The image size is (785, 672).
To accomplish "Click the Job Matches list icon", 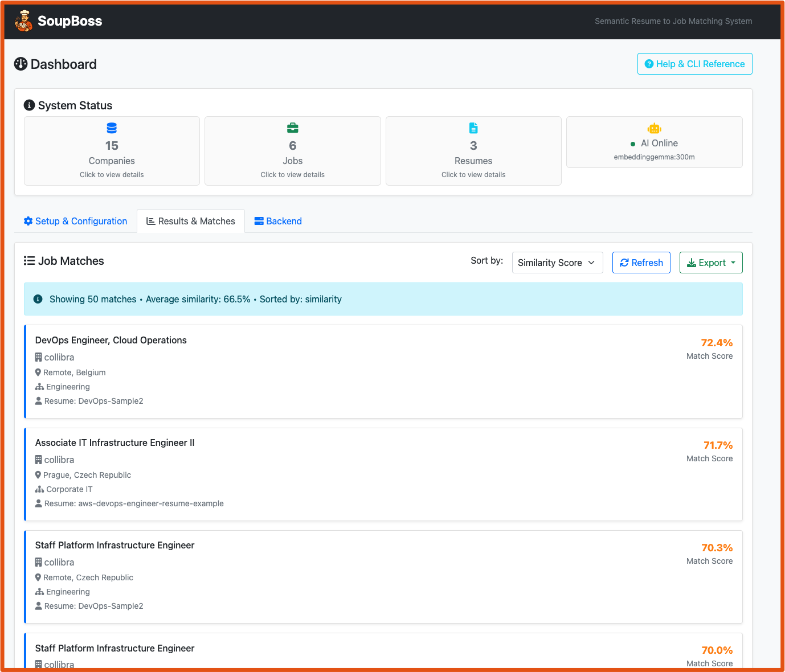I will pyautogui.click(x=29, y=261).
